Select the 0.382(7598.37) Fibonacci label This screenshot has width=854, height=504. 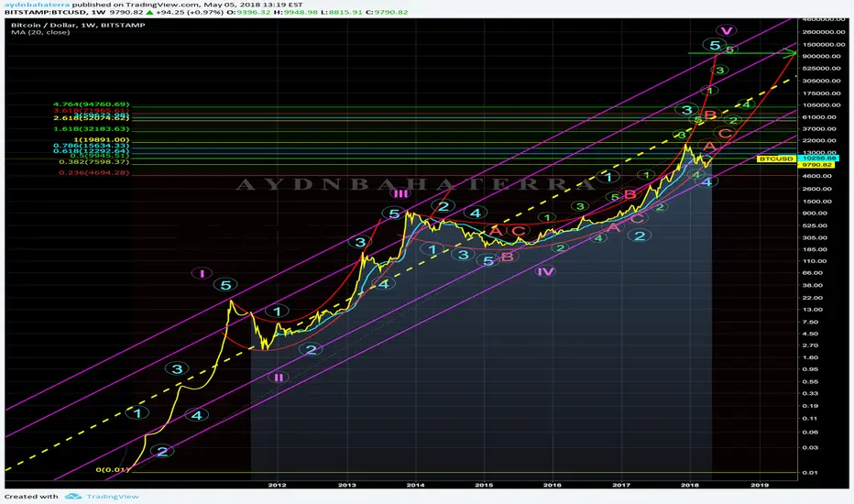point(93,162)
